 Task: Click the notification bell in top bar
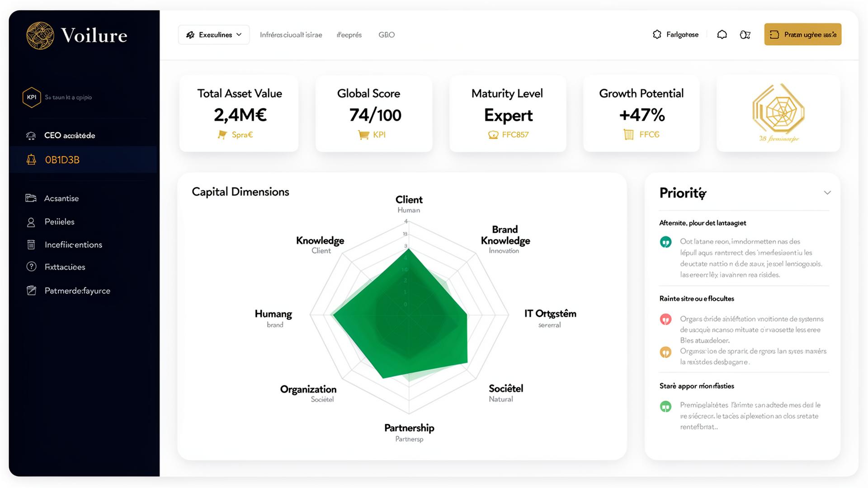coord(722,34)
